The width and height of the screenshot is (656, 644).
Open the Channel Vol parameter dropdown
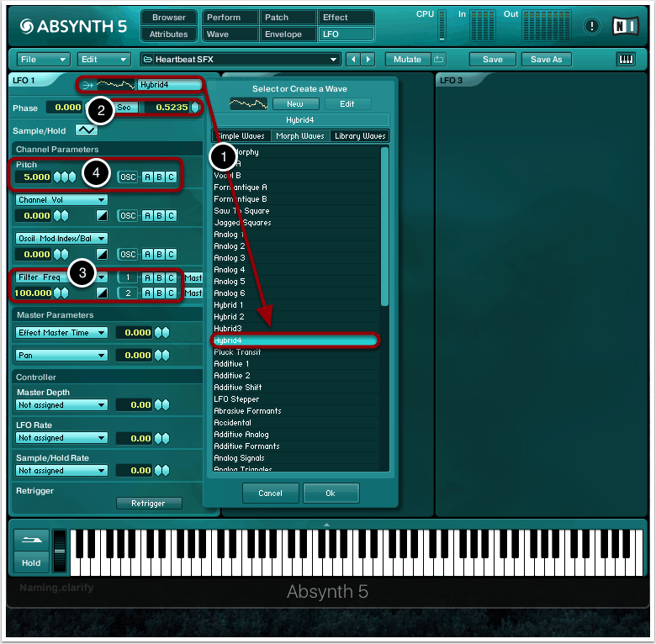pos(62,200)
